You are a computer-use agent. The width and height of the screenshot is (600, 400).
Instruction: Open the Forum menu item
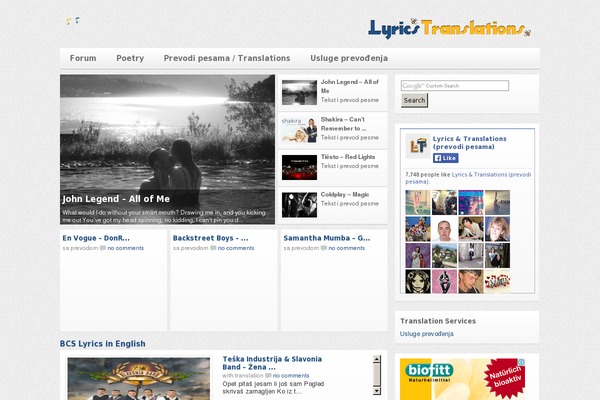(83, 58)
